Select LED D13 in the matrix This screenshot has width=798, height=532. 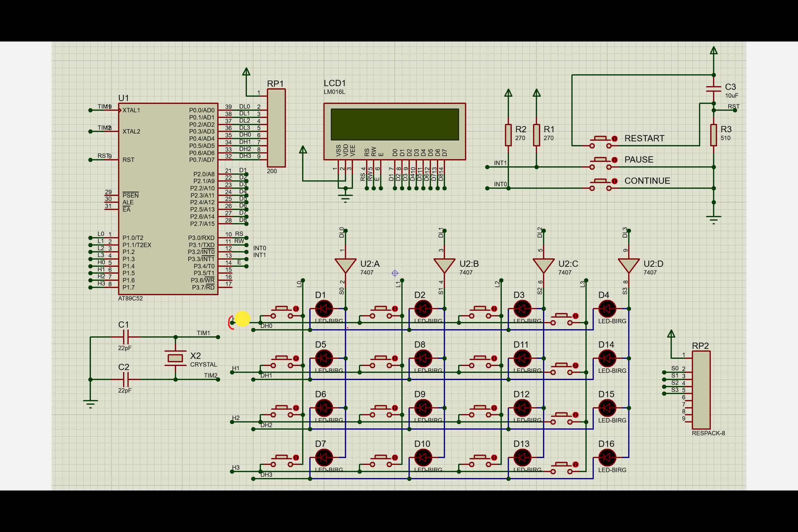(x=522, y=457)
